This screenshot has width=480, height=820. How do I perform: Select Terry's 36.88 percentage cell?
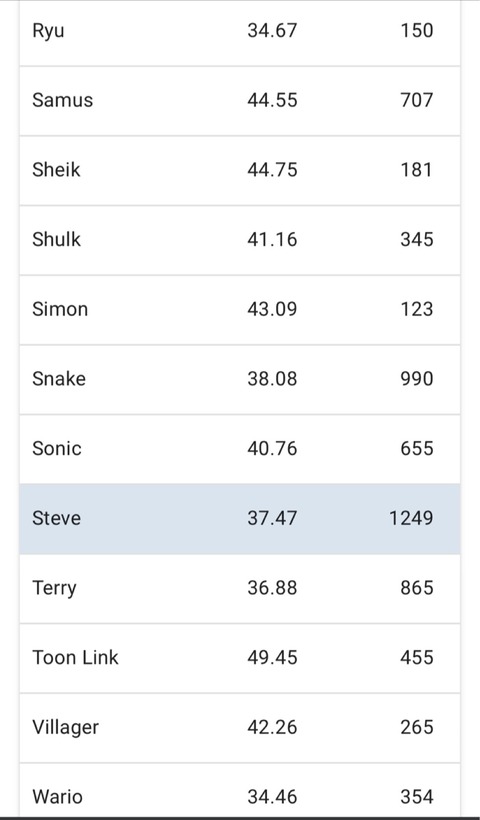(x=272, y=588)
